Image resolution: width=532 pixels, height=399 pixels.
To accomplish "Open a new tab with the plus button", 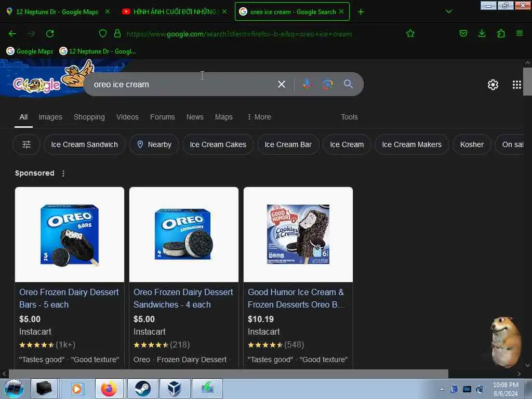I will 361,12.
